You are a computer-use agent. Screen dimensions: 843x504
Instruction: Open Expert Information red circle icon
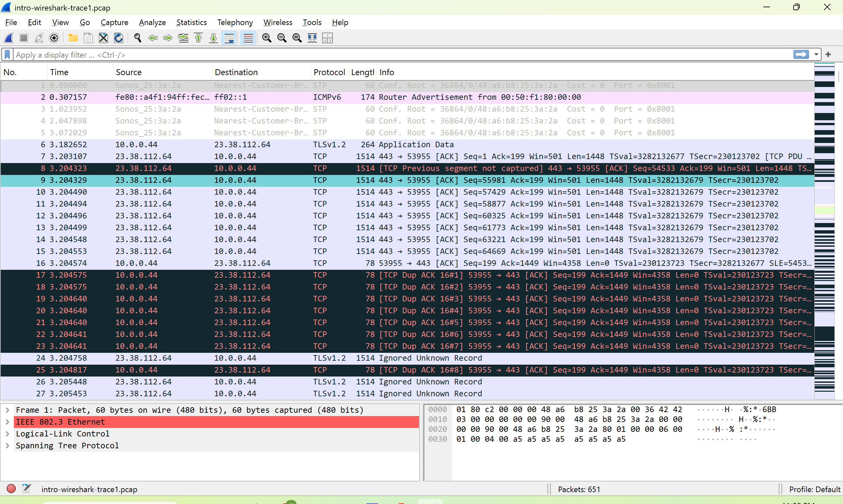coord(11,489)
